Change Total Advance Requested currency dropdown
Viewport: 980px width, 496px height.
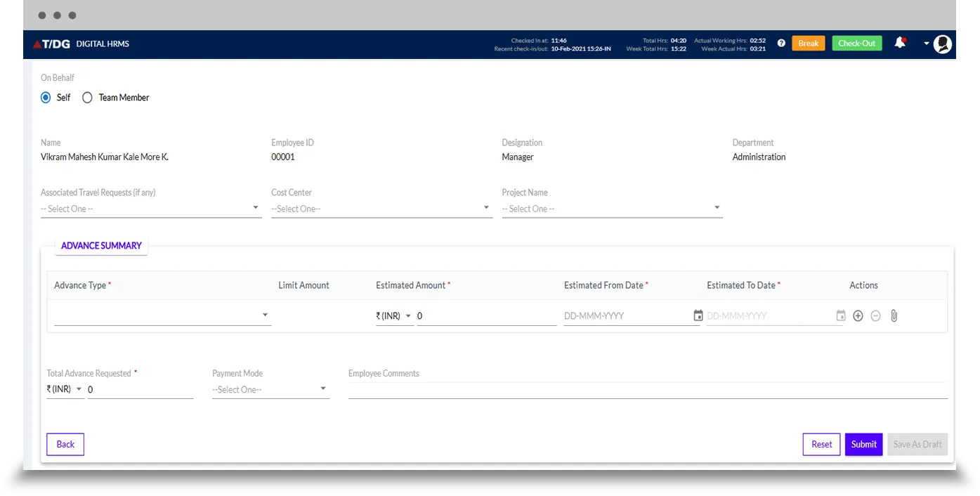pyautogui.click(x=65, y=389)
